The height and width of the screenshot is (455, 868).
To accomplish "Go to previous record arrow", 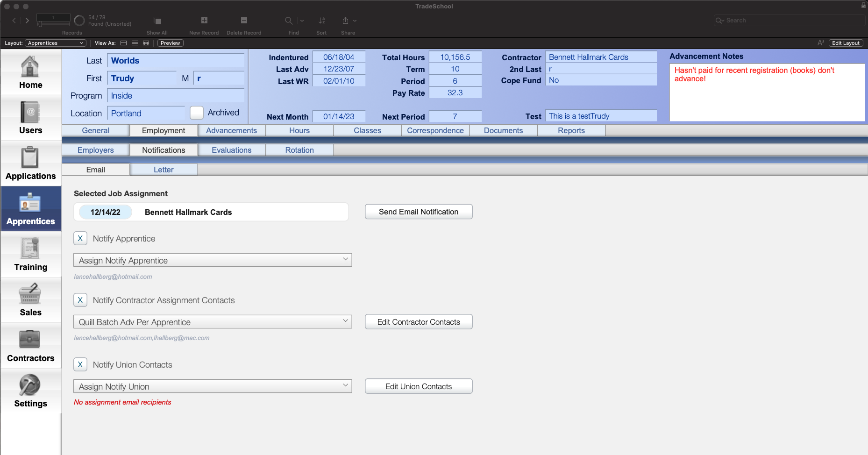I will [x=14, y=21].
